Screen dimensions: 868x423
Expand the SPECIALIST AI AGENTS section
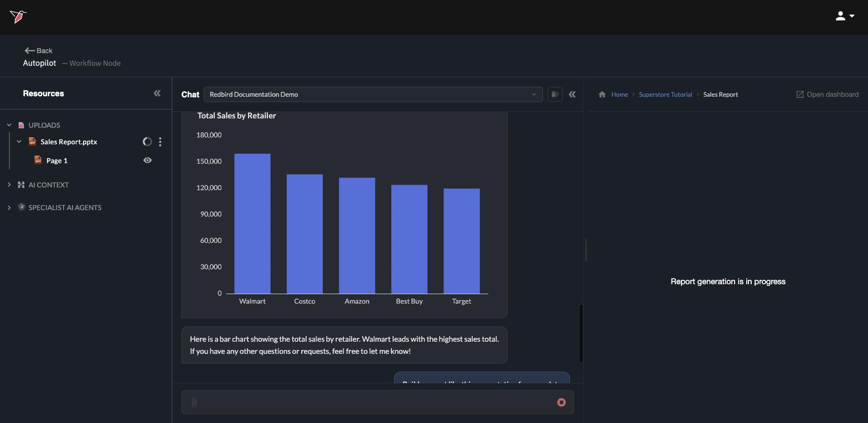click(9, 207)
